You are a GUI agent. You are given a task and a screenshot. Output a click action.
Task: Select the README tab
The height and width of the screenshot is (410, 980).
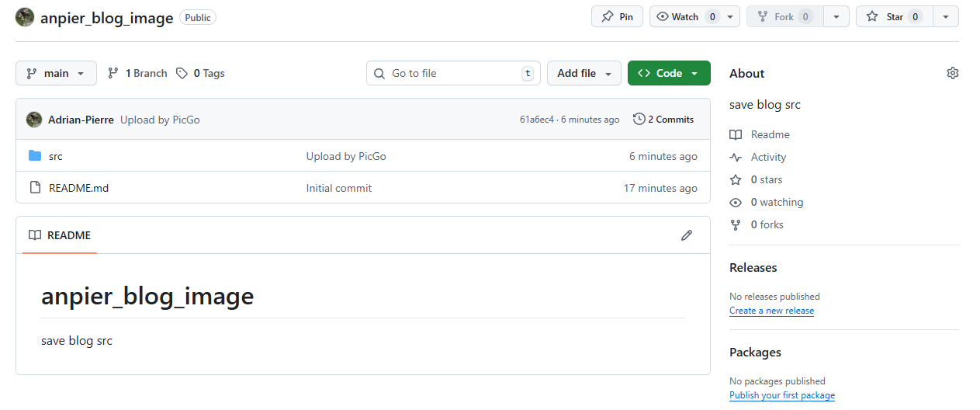tap(60, 235)
